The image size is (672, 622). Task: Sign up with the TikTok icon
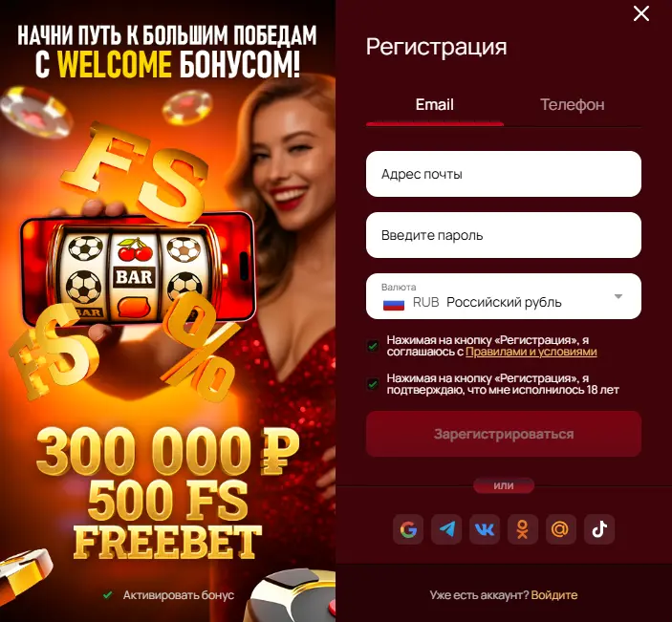(599, 529)
